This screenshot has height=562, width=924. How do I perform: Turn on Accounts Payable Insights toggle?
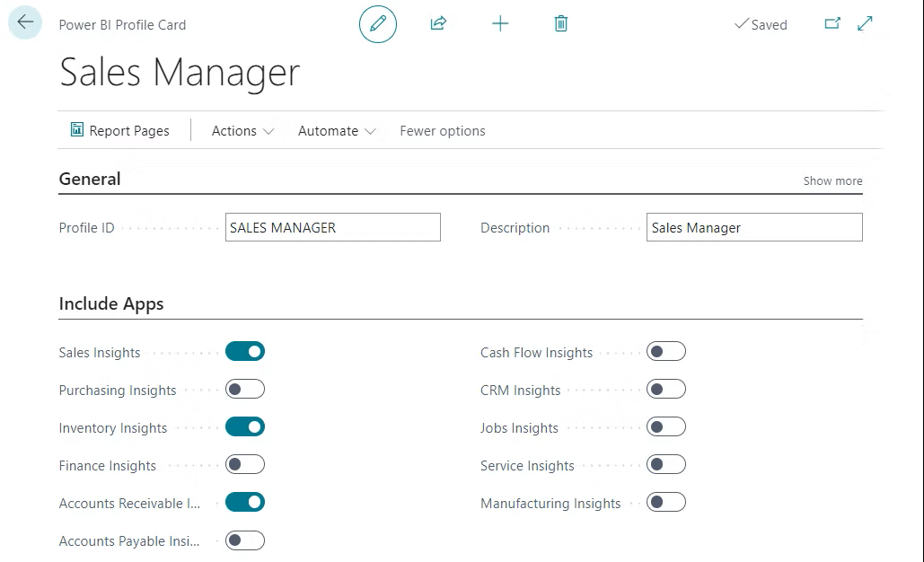point(245,540)
